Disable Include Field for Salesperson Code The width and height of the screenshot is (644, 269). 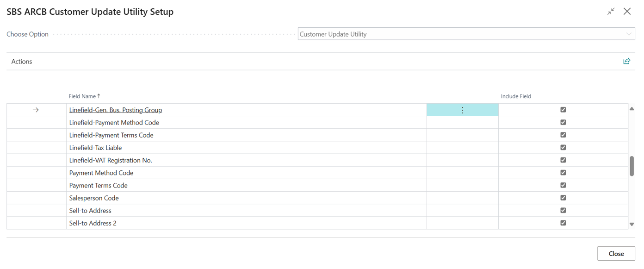point(563,198)
